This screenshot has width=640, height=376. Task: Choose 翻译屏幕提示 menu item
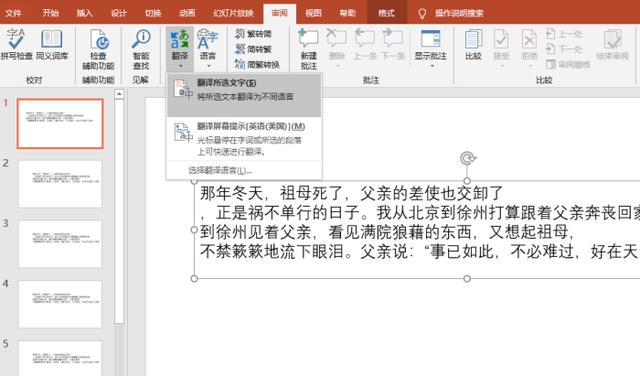coord(244,139)
